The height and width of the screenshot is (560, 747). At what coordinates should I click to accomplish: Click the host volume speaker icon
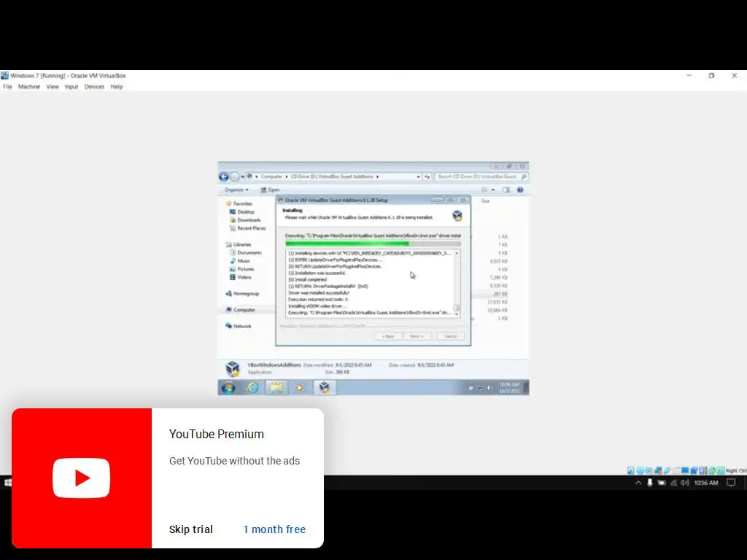pos(685,483)
